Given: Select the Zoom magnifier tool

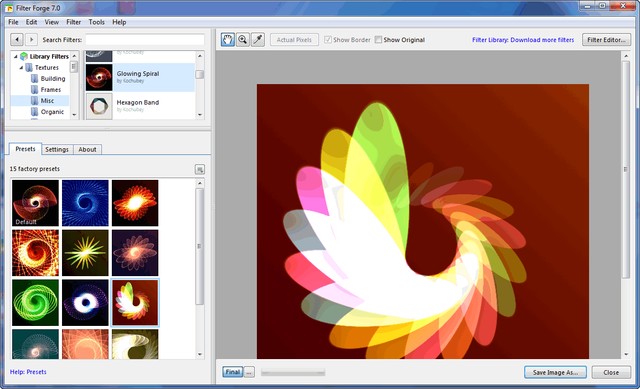Looking at the screenshot, I should pos(243,40).
